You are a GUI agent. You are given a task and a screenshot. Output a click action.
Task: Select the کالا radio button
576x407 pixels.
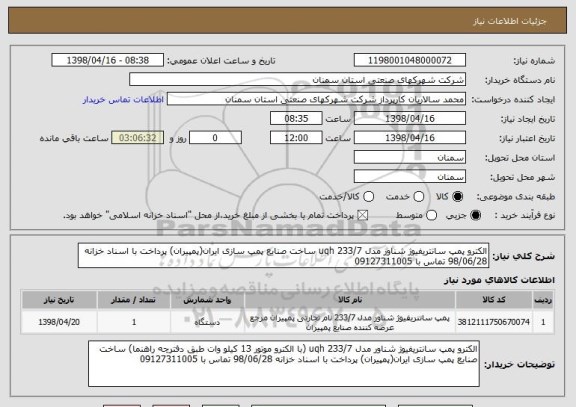(457, 197)
